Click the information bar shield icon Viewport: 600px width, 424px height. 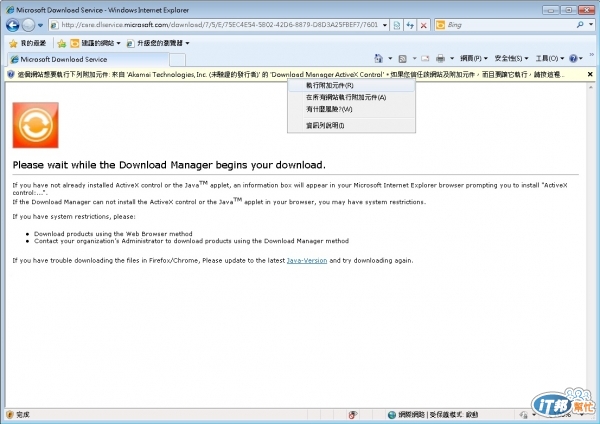(11, 75)
